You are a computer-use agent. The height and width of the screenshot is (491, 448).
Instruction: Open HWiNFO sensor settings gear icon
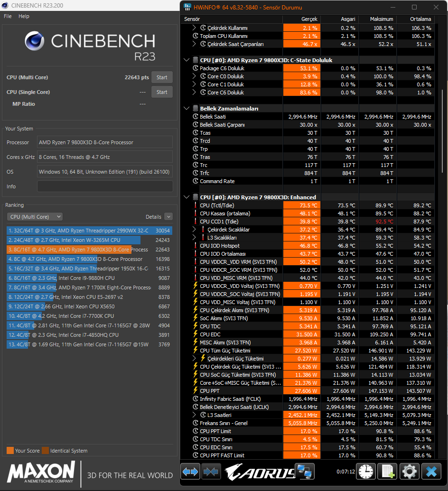pos(409,471)
